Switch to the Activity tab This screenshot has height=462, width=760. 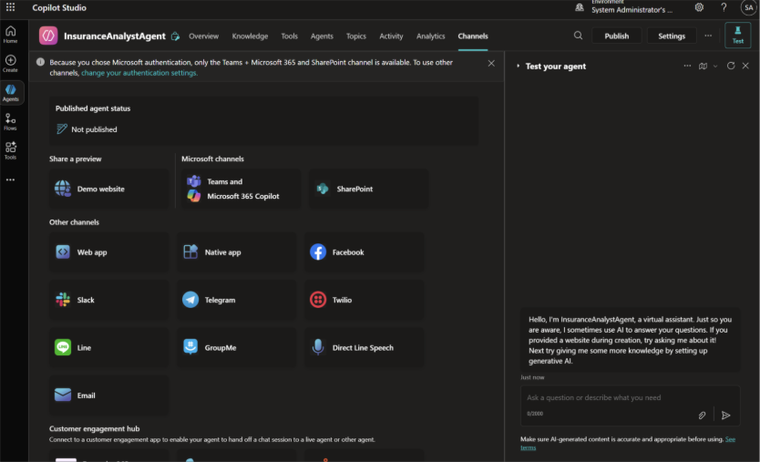(391, 36)
